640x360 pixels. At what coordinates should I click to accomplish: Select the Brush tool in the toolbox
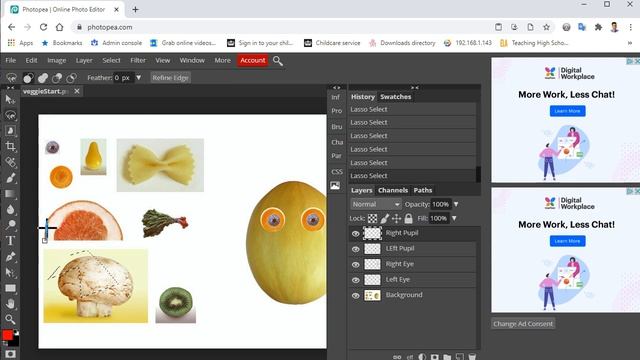(x=10, y=178)
